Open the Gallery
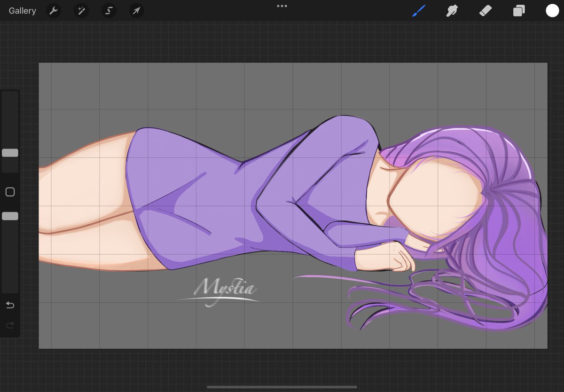Image resolution: width=564 pixels, height=392 pixels. pos(22,11)
